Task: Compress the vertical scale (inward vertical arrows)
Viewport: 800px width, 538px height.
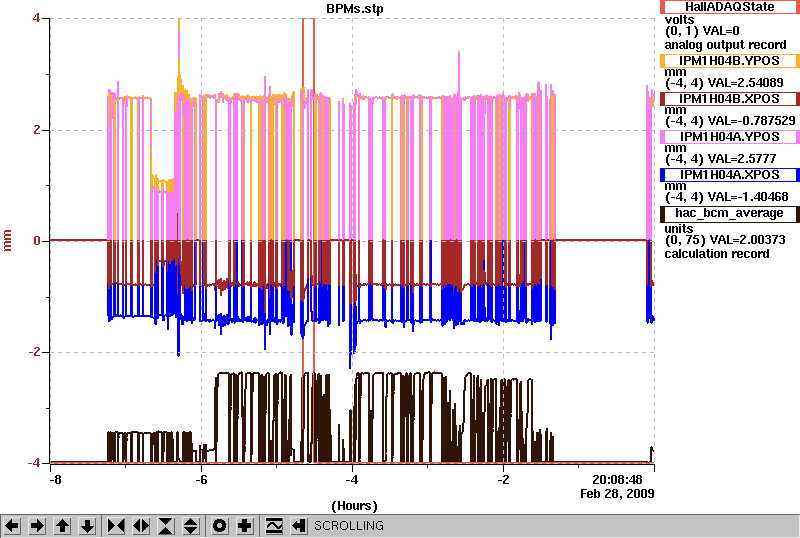Action: (x=166, y=526)
